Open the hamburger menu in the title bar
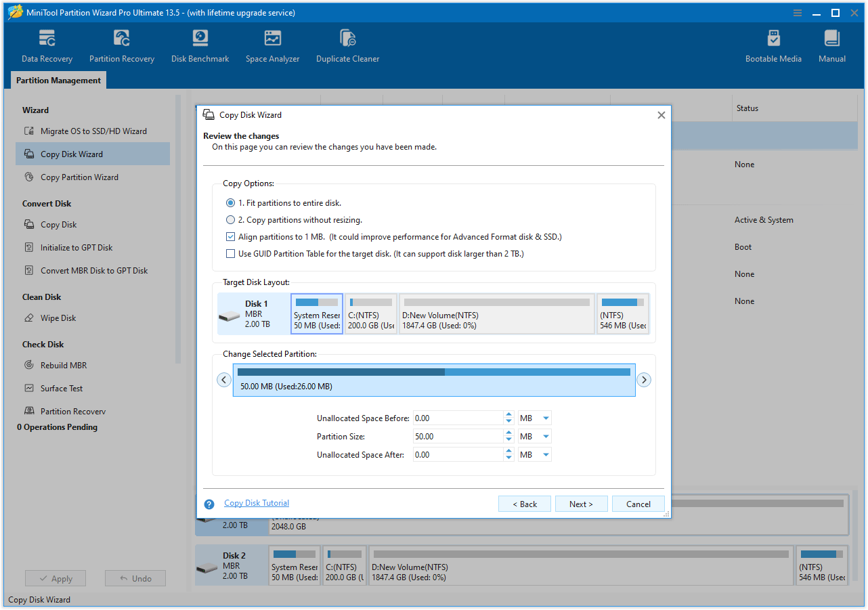Screen dimensions: 868x610 coord(797,12)
